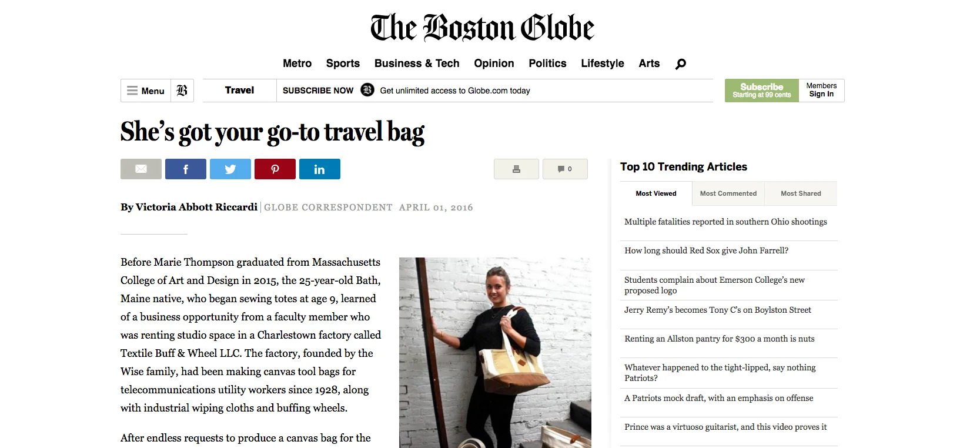Share article on Facebook

186,169
